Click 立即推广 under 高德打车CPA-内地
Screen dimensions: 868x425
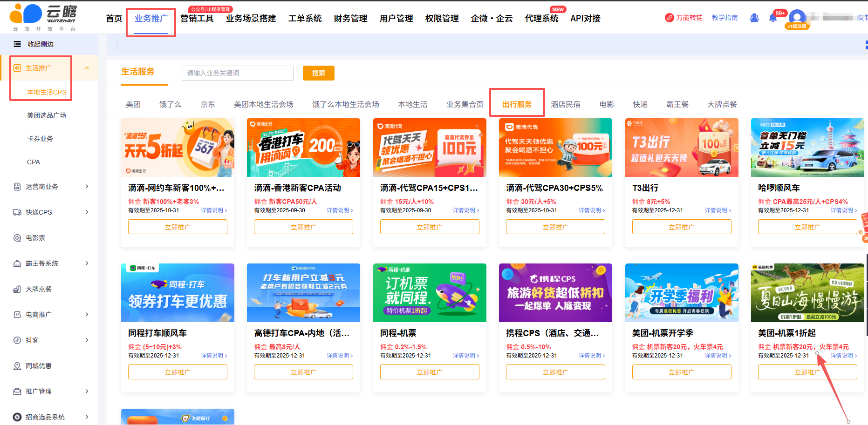click(303, 372)
